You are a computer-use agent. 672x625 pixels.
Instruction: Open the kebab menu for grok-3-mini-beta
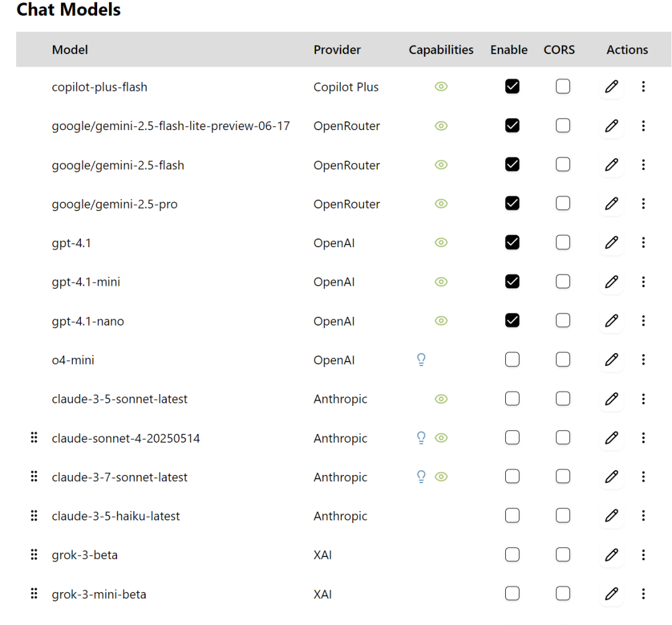(x=643, y=594)
